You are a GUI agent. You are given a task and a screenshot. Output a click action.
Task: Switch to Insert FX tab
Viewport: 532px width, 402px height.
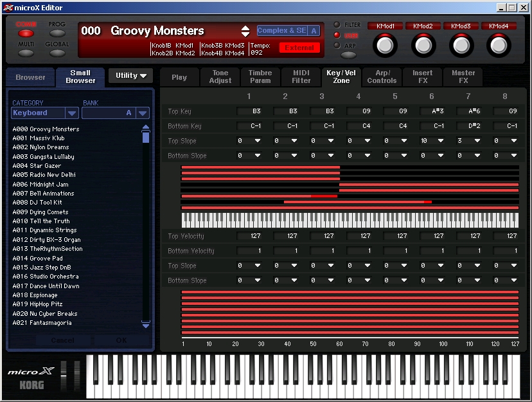point(422,77)
